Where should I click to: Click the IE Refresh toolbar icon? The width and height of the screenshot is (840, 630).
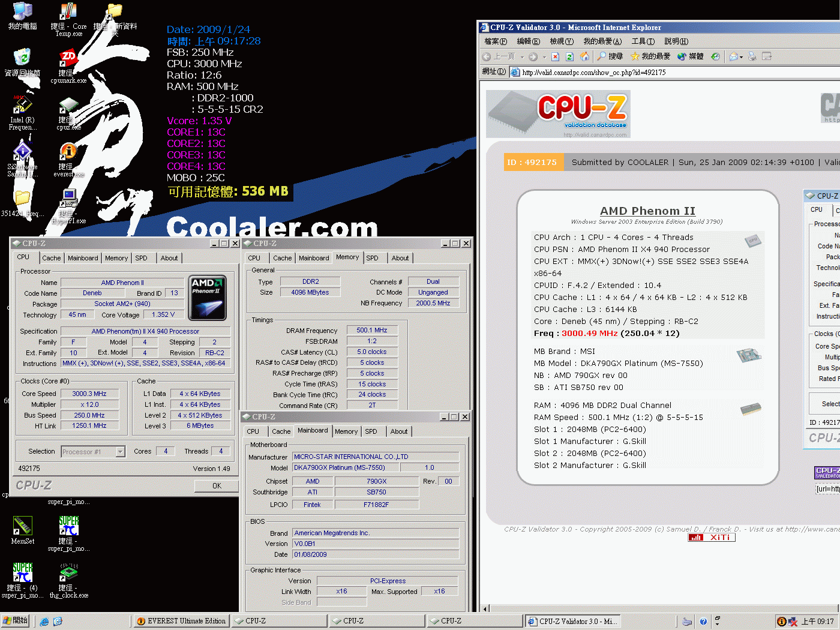569,56
